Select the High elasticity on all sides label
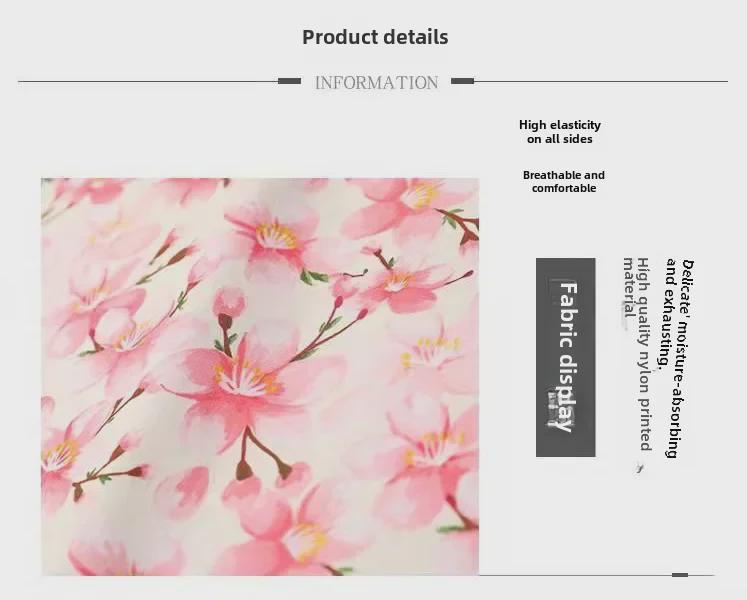This screenshot has width=747, height=600. click(x=560, y=132)
